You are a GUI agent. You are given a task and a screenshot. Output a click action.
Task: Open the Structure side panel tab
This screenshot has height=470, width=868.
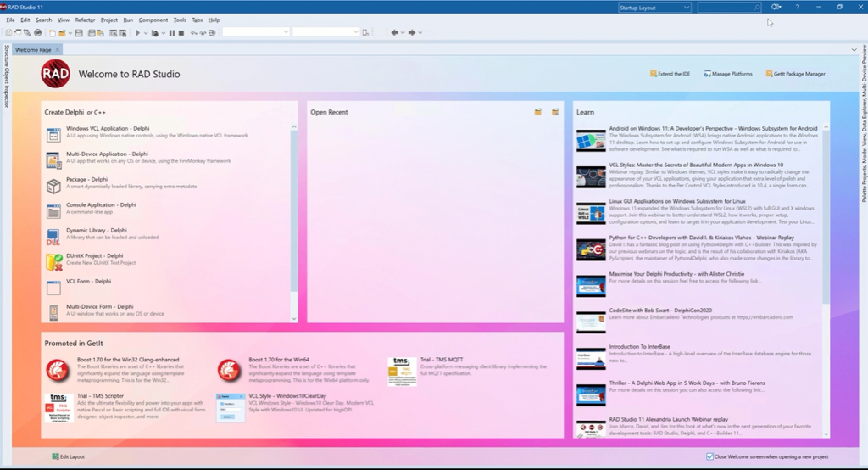point(6,55)
